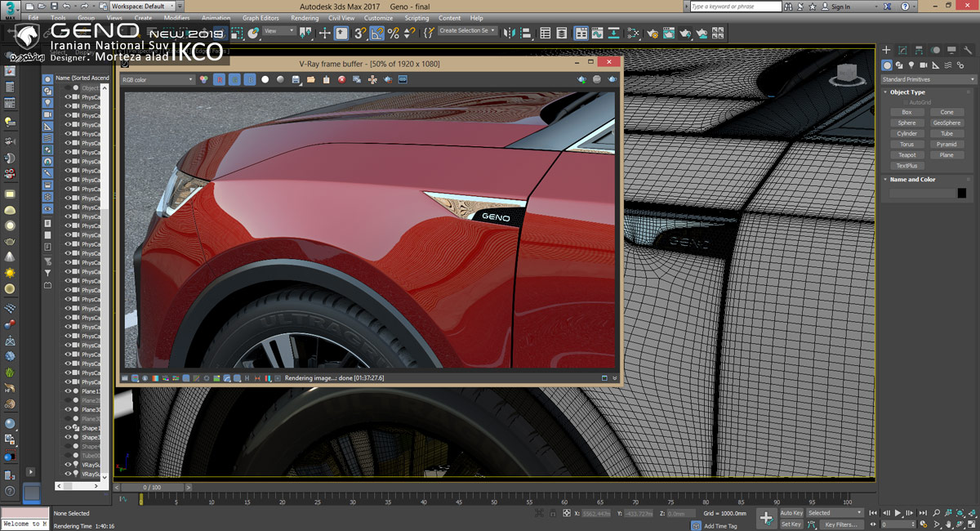This screenshot has height=531, width=980.
Task: Toggle the Ribbon icon in main toolbar
Action: tap(581, 33)
